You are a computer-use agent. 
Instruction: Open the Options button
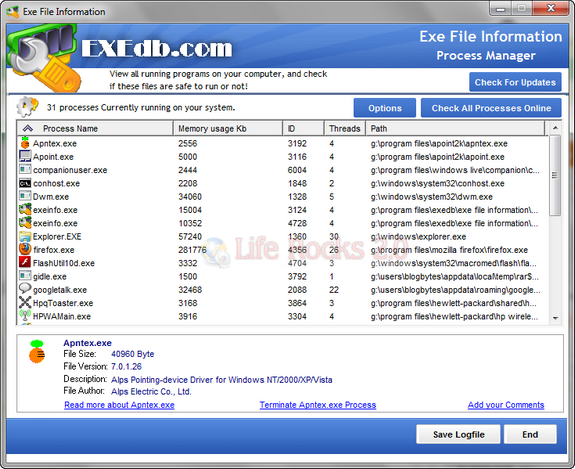click(x=385, y=108)
